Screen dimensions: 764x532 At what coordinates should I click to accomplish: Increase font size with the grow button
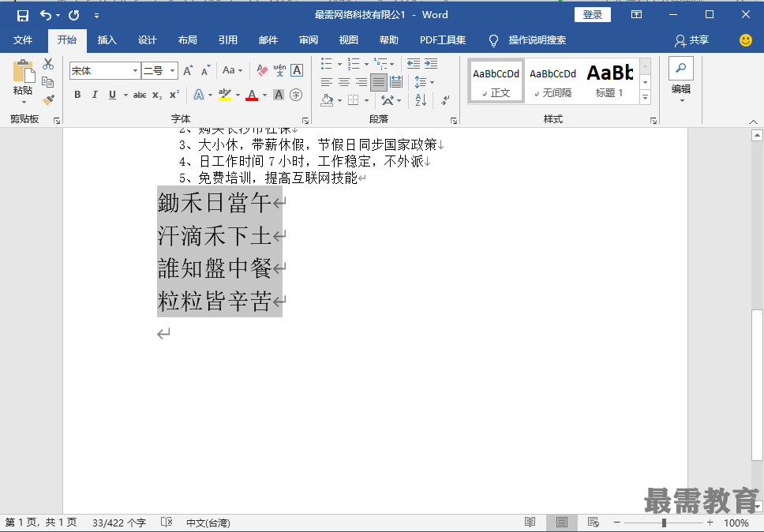188,70
